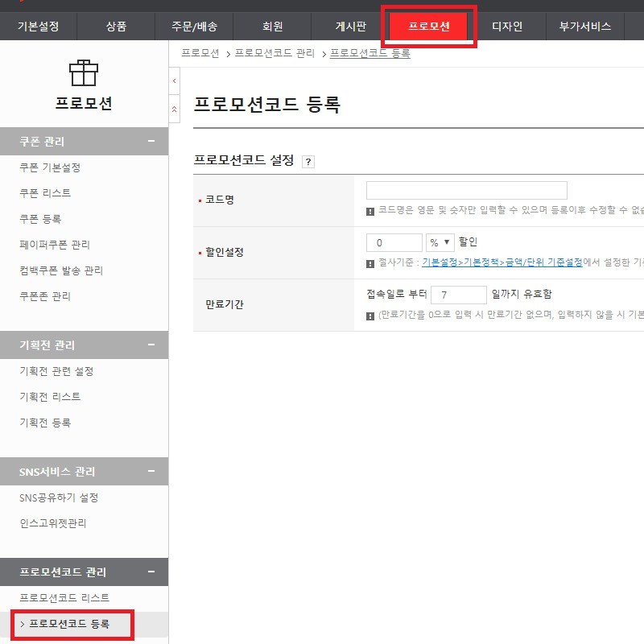This screenshot has width=644, height=644.
Task: Open 페이퍼쿠폰 관리 in sidebar
Action: [55, 245]
